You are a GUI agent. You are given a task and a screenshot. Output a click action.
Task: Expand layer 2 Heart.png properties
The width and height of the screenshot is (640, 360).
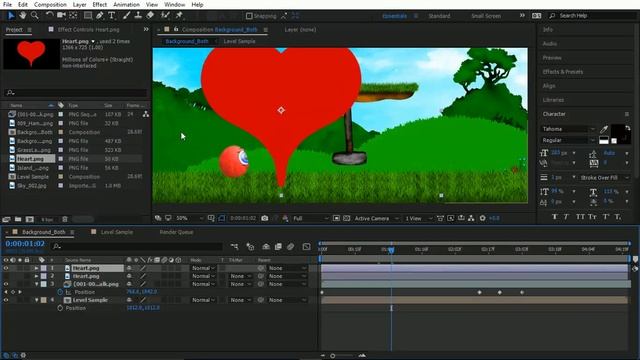[x=36, y=276]
